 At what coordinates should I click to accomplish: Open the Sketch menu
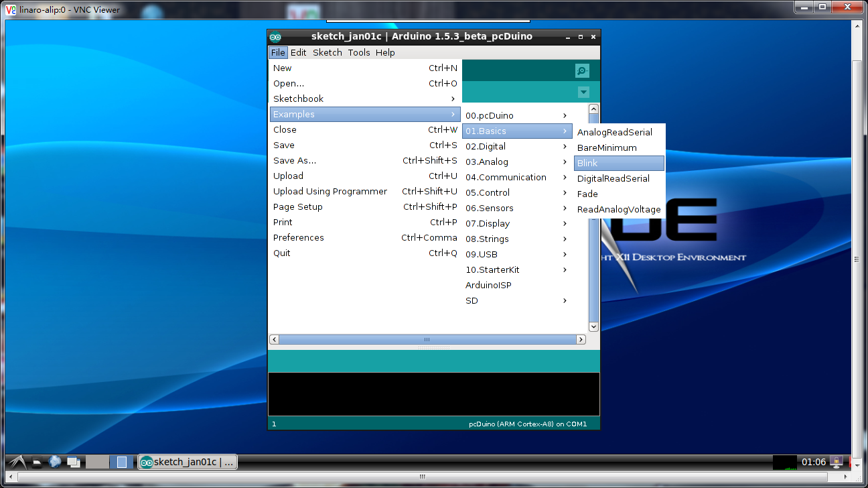point(328,52)
